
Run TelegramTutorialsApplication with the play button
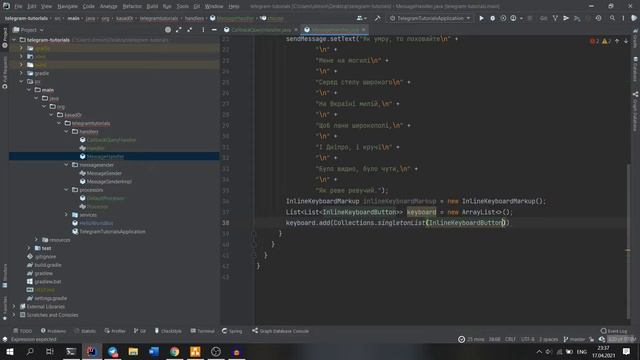pyautogui.click(x=482, y=18)
